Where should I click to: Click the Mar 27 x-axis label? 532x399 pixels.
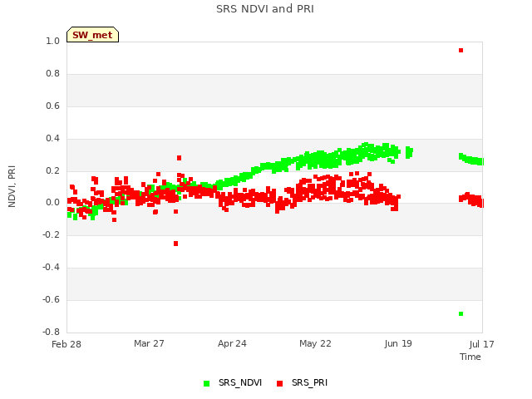pyautogui.click(x=149, y=343)
